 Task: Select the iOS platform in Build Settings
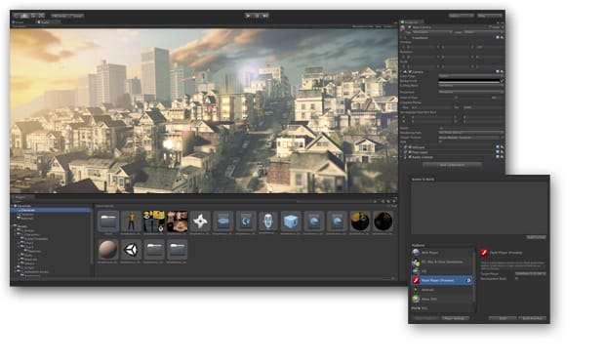pos(442,271)
